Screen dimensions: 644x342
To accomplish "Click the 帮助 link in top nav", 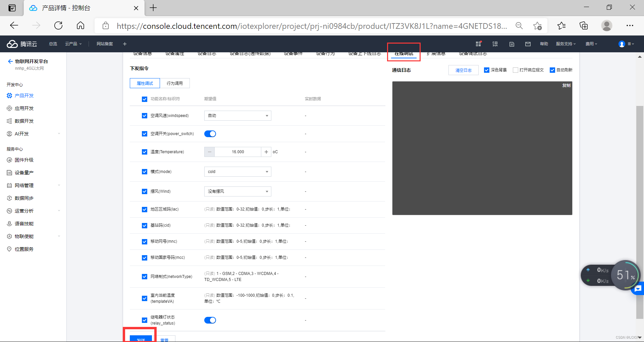I will 544,44.
